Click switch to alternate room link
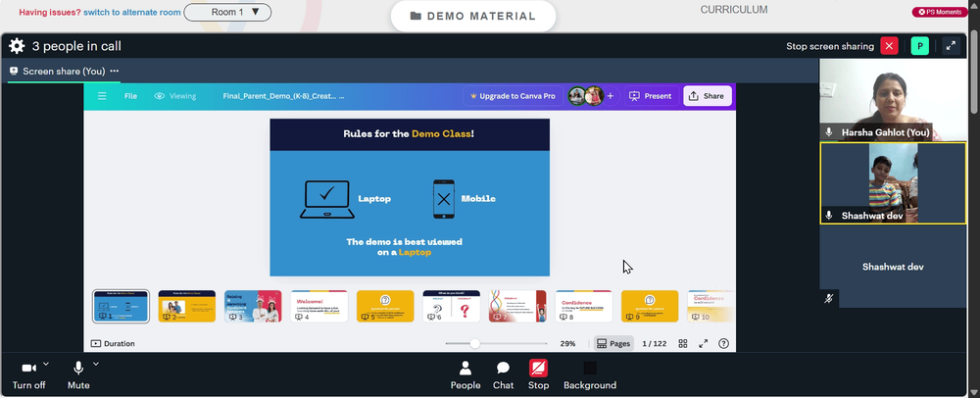This screenshot has width=980, height=398. pos(132,12)
